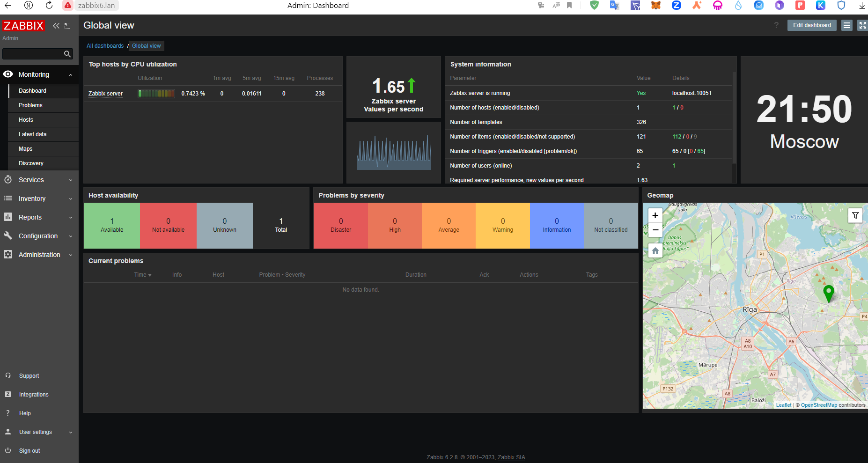
Task: Open Administration using the gear icon
Action: click(x=8, y=254)
